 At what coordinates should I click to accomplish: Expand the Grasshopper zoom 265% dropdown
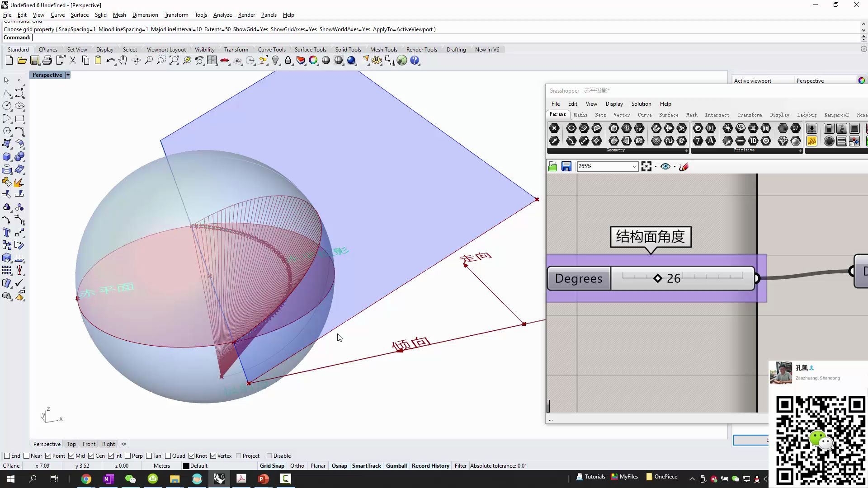(x=634, y=166)
